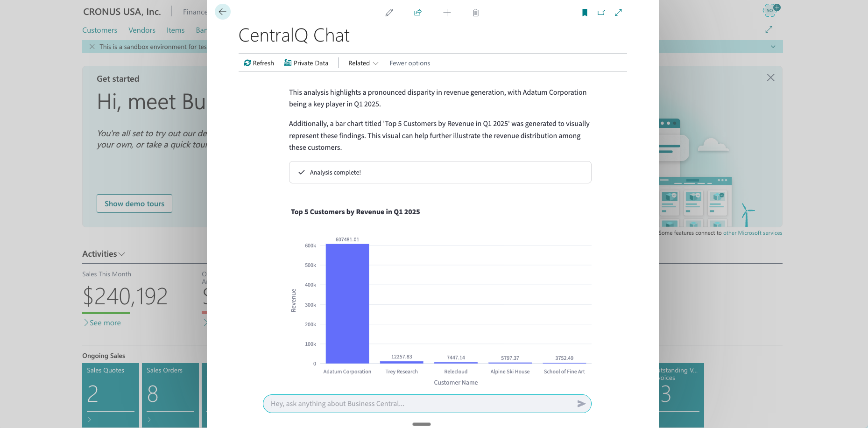The width and height of the screenshot is (868, 428).
Task: Click the plus new record icon
Action: (x=447, y=13)
